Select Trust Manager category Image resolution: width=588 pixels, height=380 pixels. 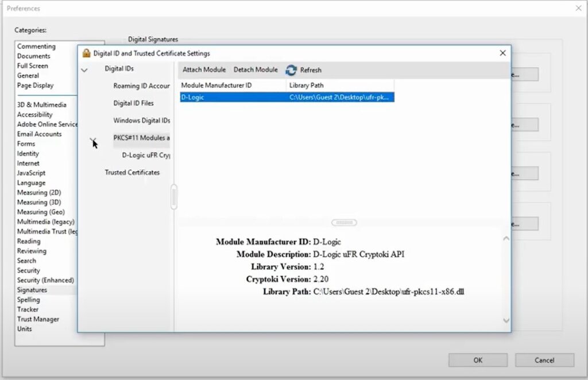pos(38,319)
